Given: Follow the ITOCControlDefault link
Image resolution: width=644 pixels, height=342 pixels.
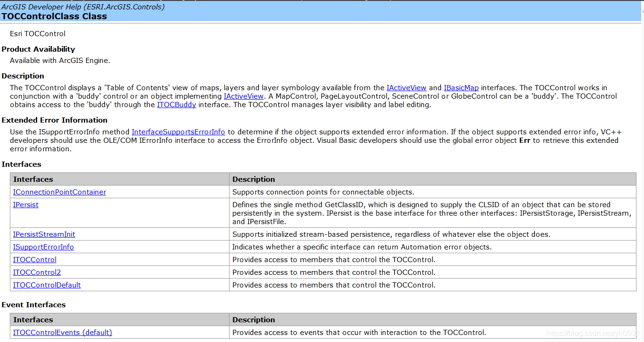Looking at the screenshot, I should (x=47, y=285).
